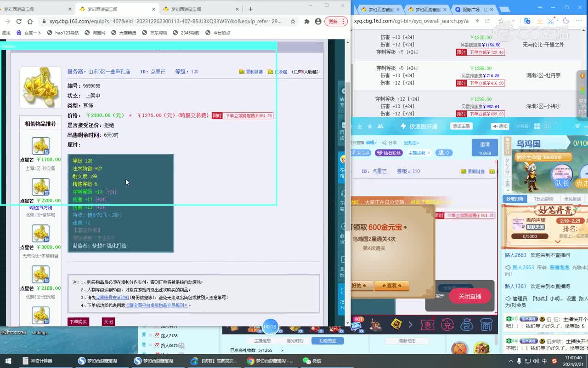Open 淘宝网 bookmark
The height and width of the screenshot is (368, 588).
pos(95,33)
